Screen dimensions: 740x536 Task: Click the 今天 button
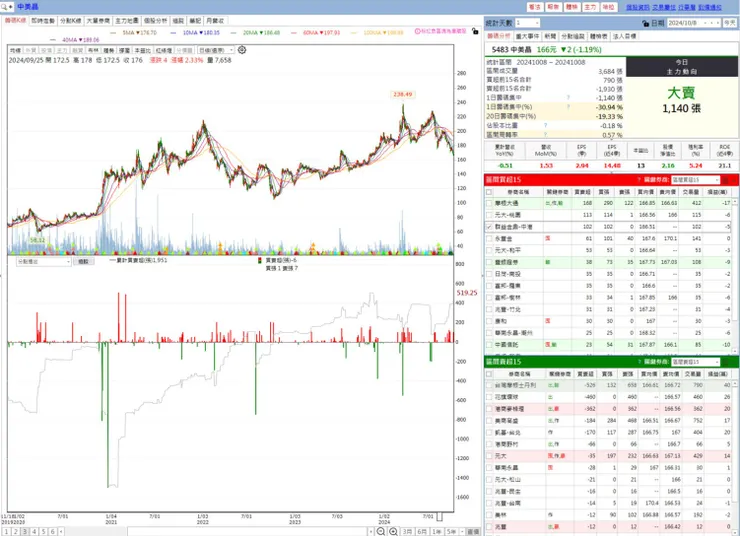click(x=730, y=23)
